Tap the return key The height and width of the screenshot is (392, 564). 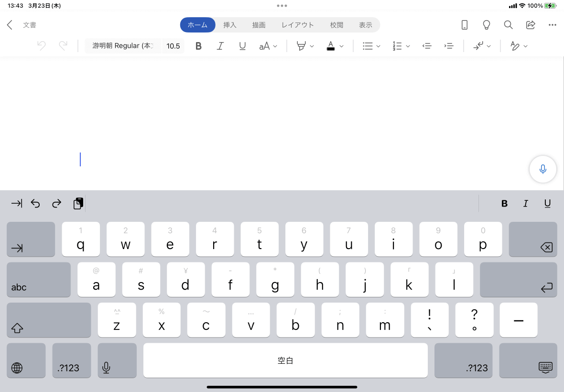[519, 280]
